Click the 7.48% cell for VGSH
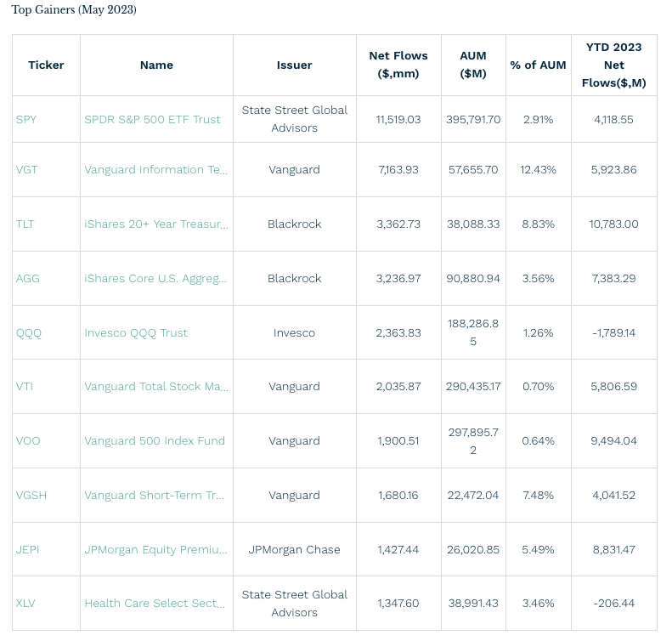Image resolution: width=672 pixels, height=641 pixels. (539, 496)
